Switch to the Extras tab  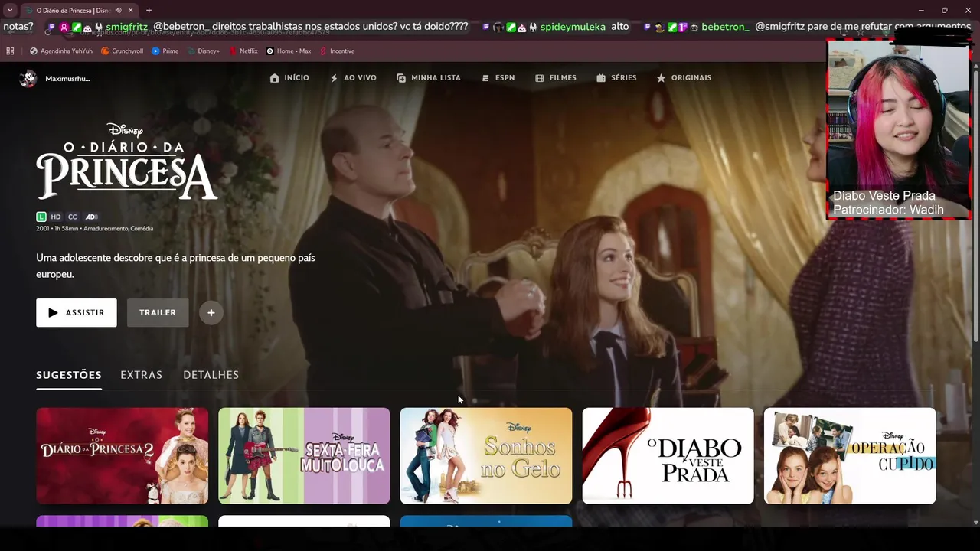coord(141,375)
